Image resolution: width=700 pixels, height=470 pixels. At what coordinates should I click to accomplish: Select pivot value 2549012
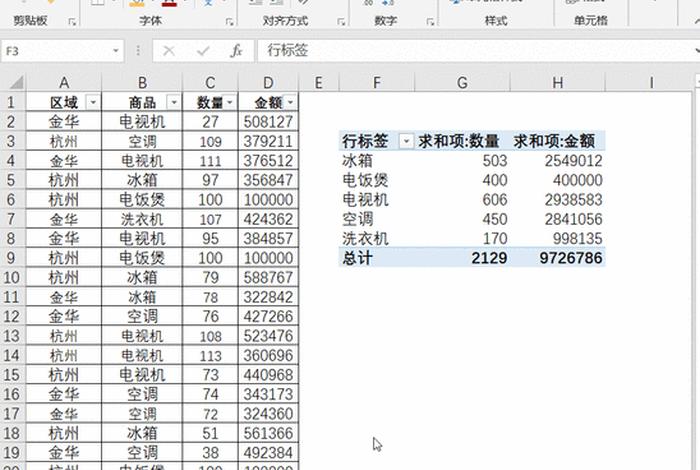coord(557,161)
